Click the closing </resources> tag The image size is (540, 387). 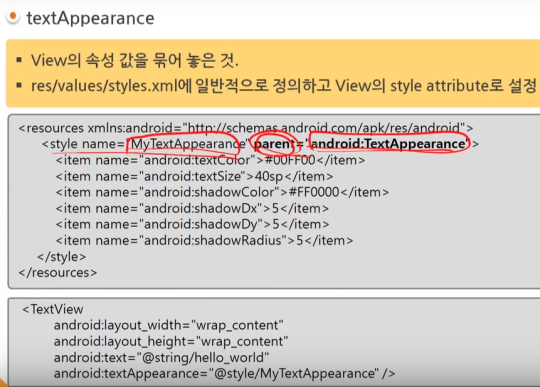point(58,273)
